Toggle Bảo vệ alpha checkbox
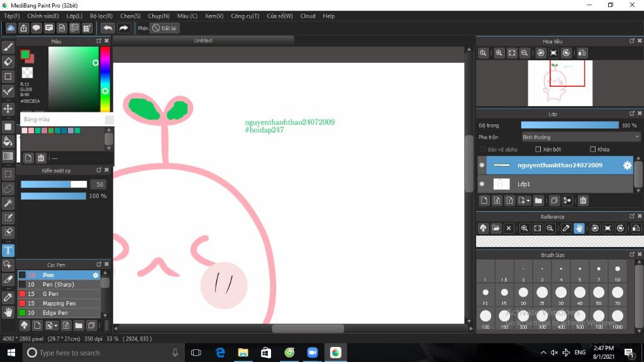 pyautogui.click(x=483, y=150)
